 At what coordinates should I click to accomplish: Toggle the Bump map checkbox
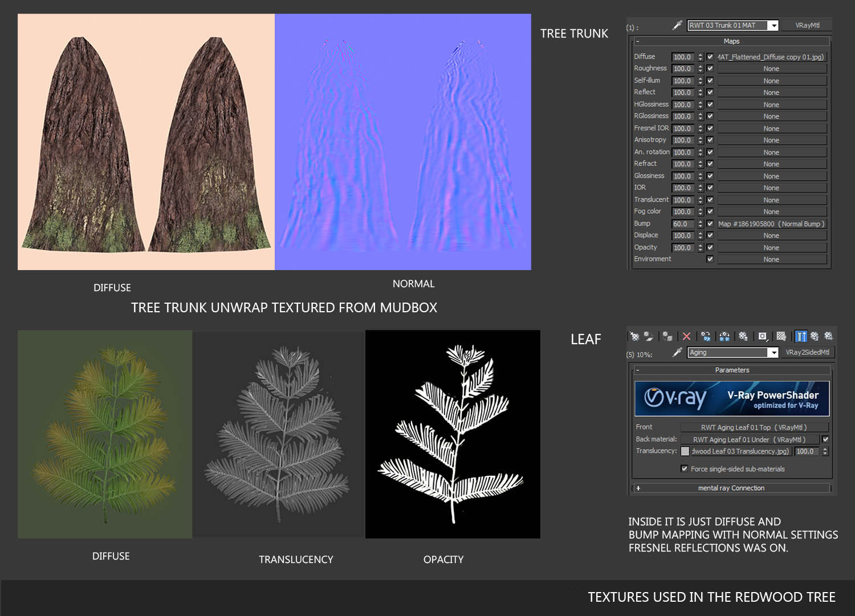coord(710,224)
